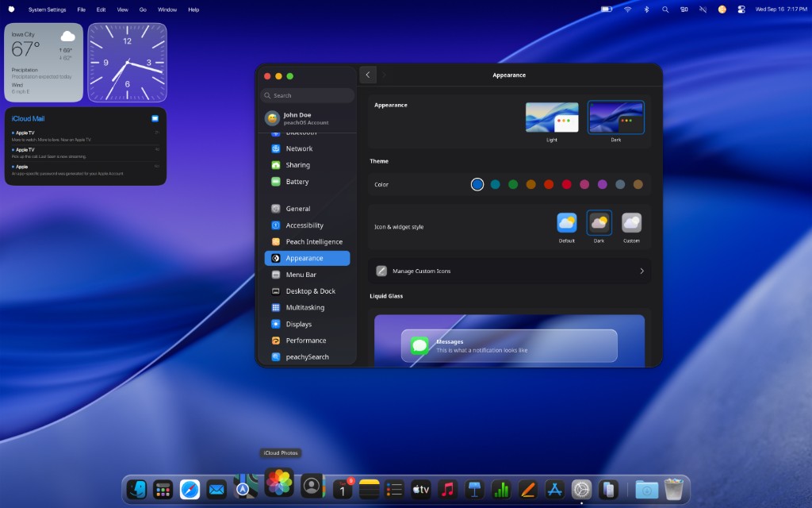Open Network settings in the sidebar

click(x=307, y=148)
